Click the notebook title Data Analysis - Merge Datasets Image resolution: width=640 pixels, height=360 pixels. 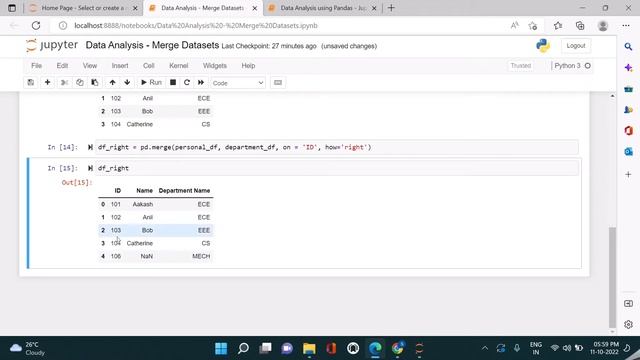[152, 45]
